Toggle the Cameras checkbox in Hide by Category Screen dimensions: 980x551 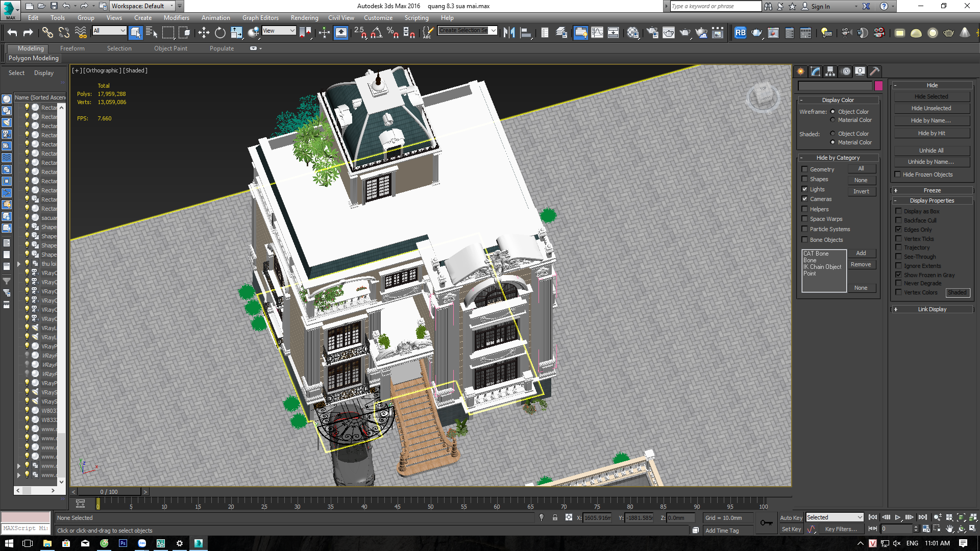pyautogui.click(x=804, y=199)
